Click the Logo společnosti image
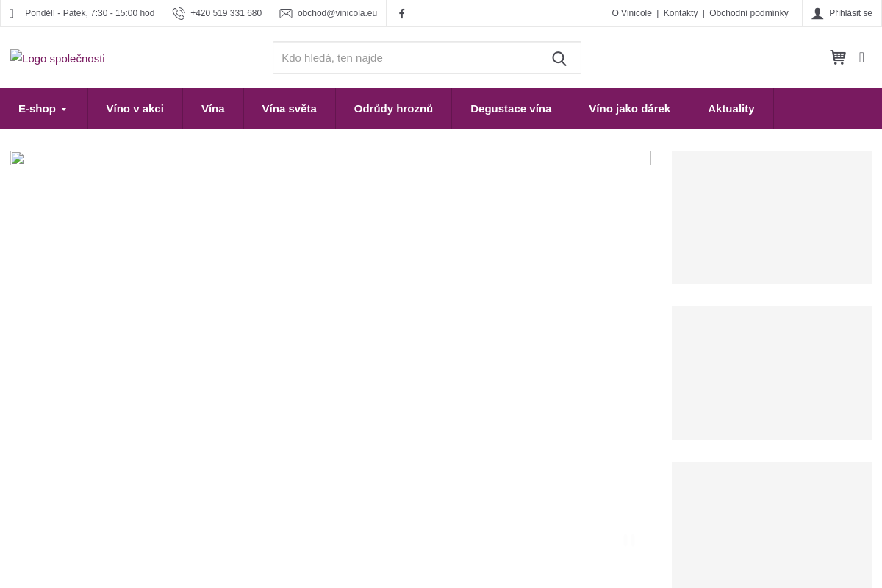The image size is (882, 588). coord(57,58)
